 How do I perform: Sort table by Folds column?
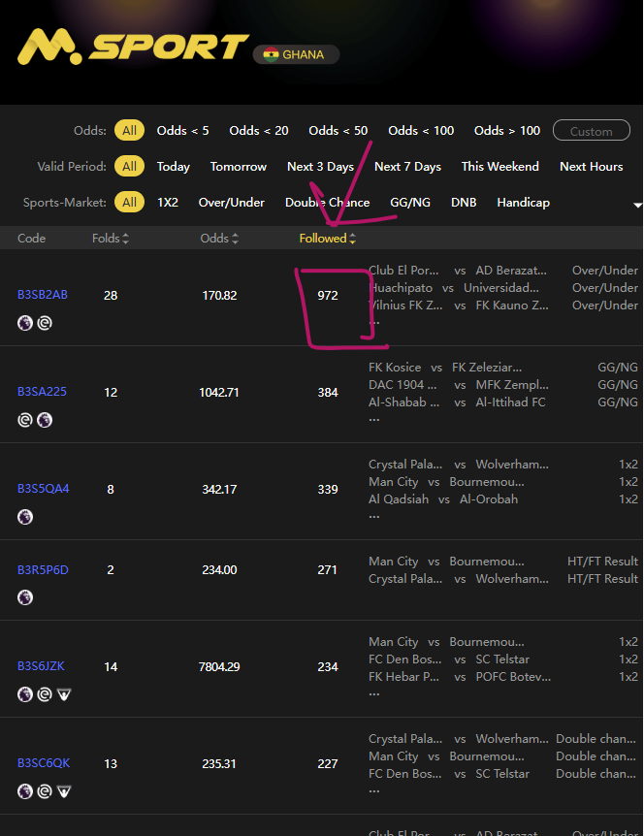111,239
